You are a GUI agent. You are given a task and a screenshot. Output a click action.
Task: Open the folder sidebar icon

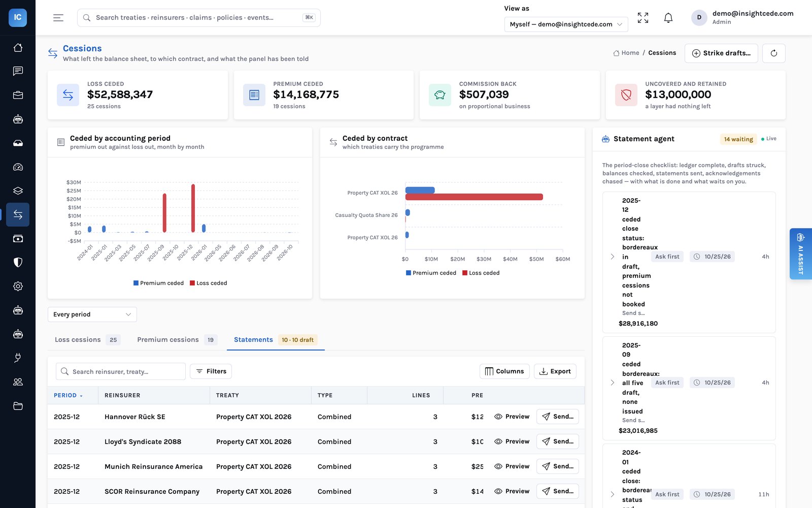click(18, 405)
